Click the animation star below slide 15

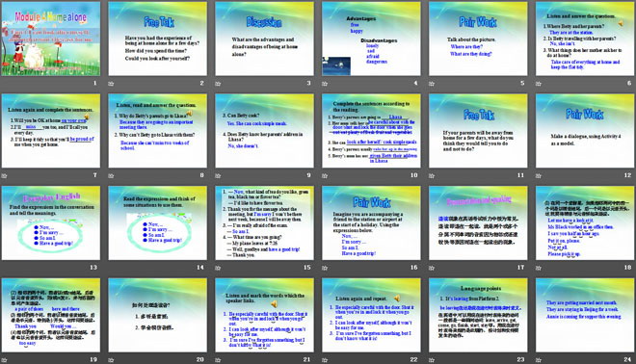218,268
